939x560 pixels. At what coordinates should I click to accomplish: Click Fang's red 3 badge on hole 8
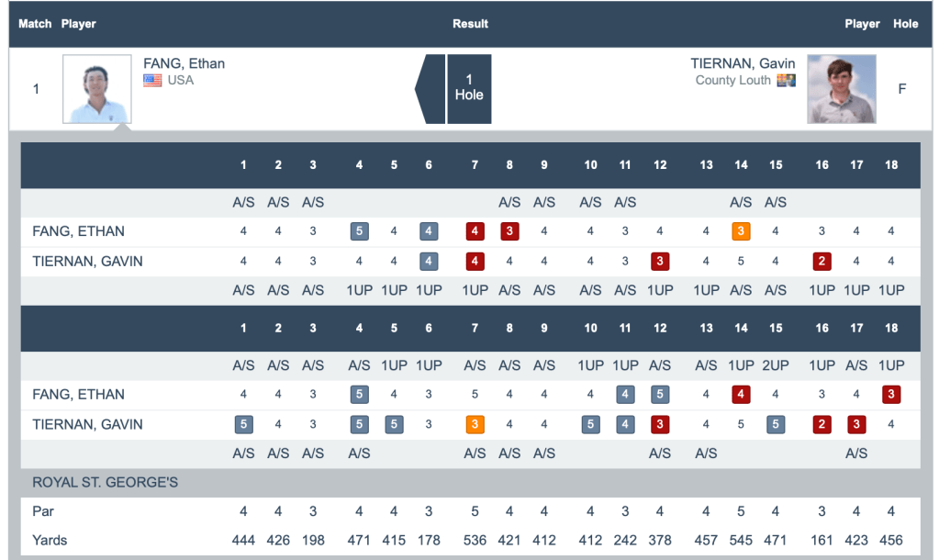tap(509, 231)
